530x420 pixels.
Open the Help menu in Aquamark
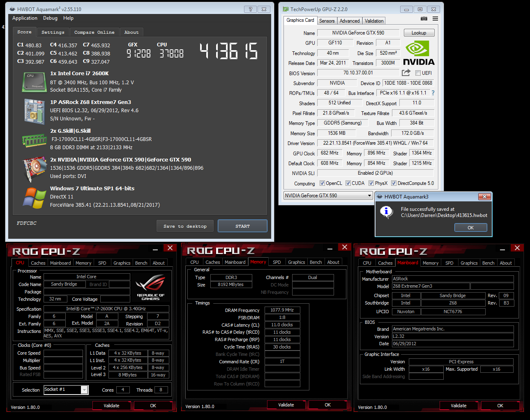point(68,18)
